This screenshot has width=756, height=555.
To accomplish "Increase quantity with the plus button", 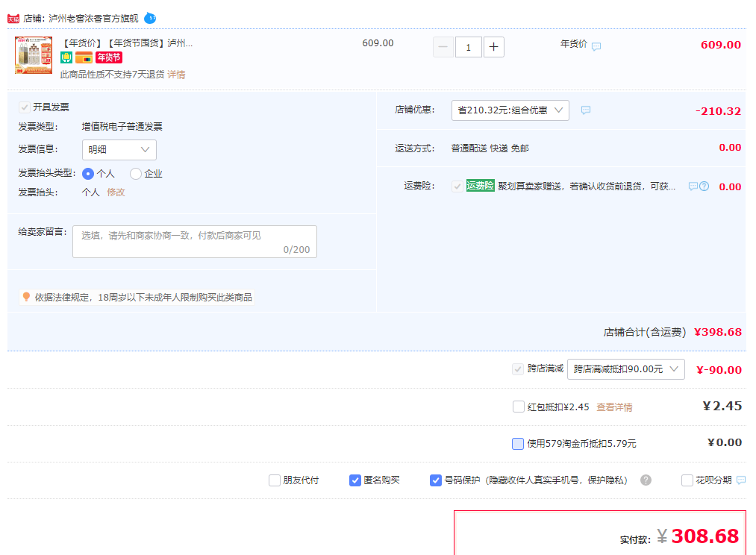I will pos(494,47).
